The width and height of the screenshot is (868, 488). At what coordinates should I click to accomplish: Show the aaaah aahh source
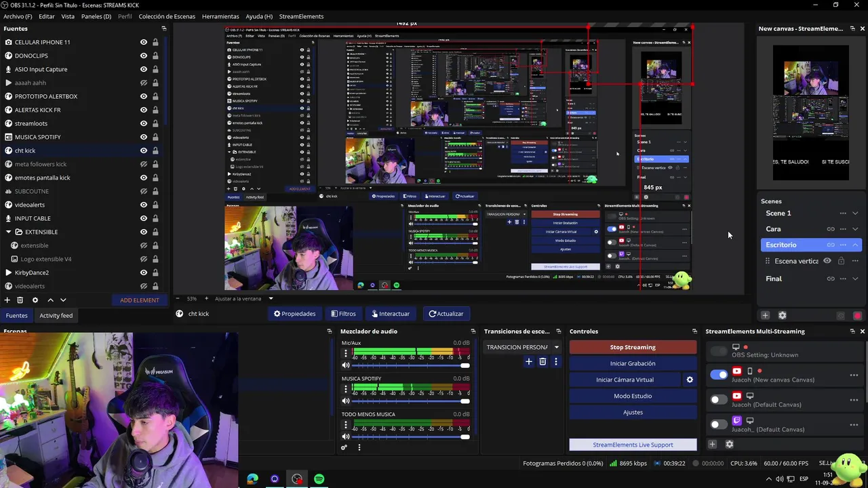(144, 83)
